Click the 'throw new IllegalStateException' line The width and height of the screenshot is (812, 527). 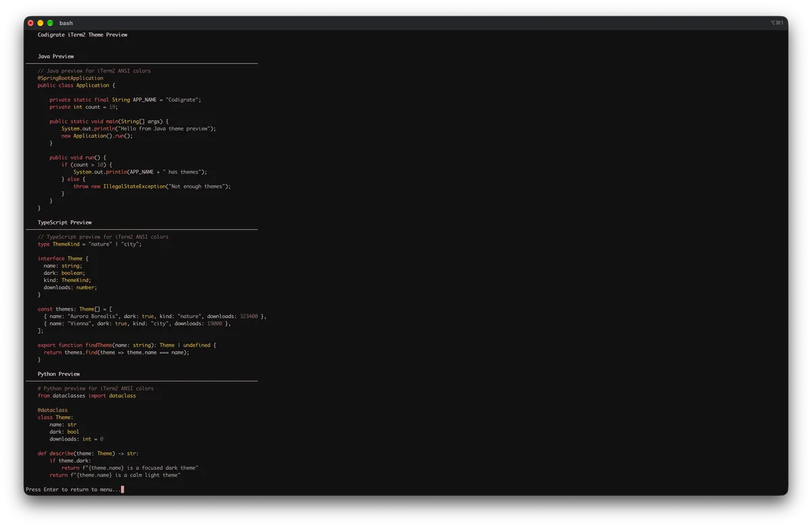click(x=152, y=186)
